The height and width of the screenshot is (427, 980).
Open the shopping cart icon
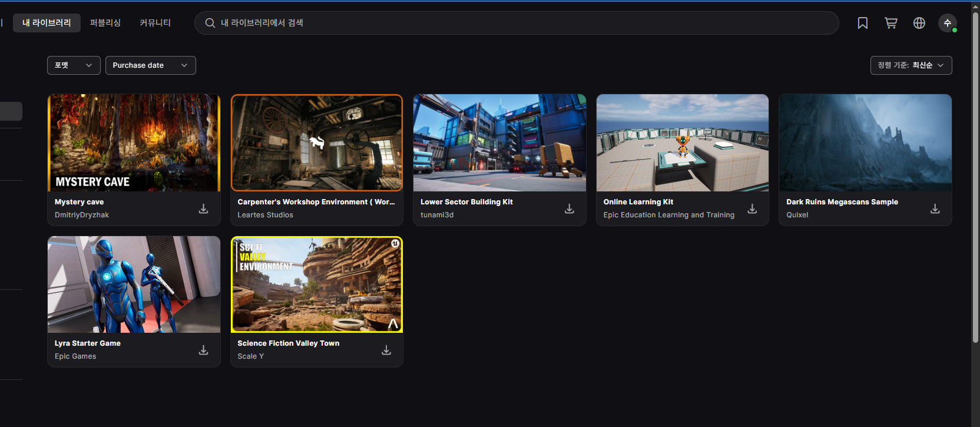[x=891, y=23]
